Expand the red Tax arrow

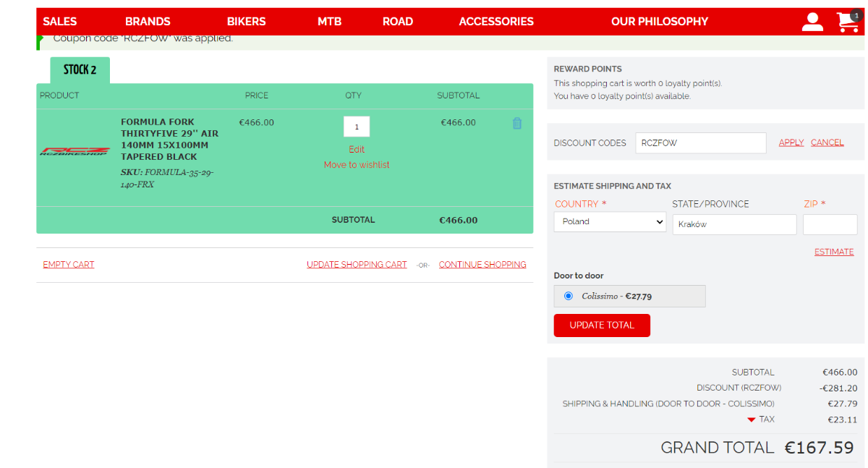[x=752, y=420]
